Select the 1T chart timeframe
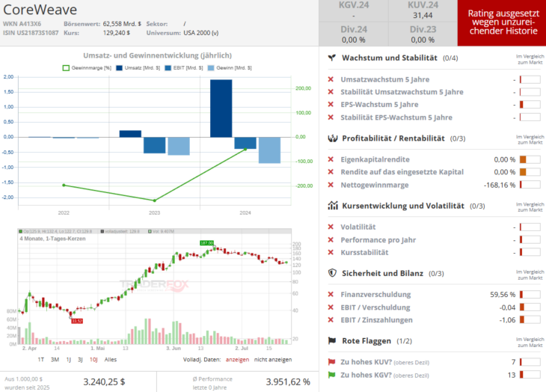 coord(40,360)
